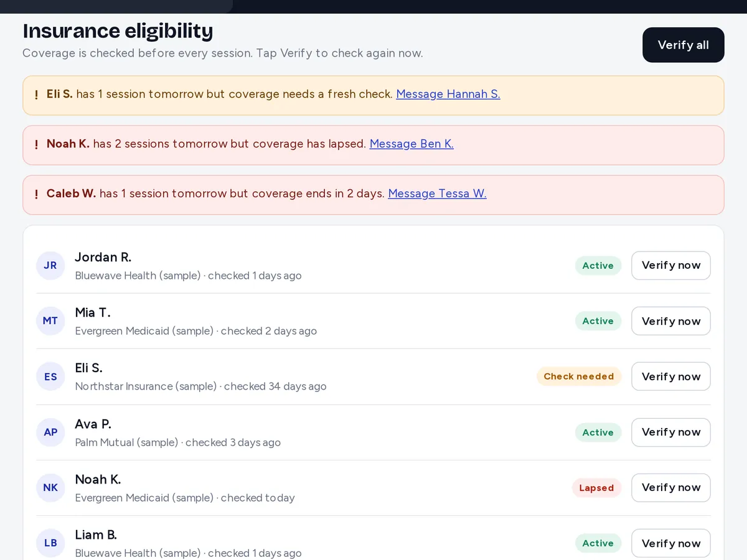Open Message Ben K. link

[411, 144]
